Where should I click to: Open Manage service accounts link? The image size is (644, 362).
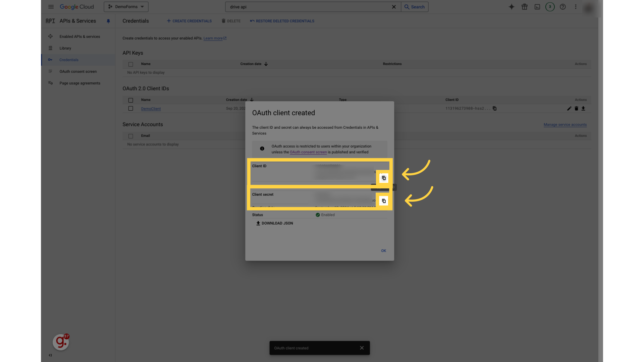coord(565,125)
